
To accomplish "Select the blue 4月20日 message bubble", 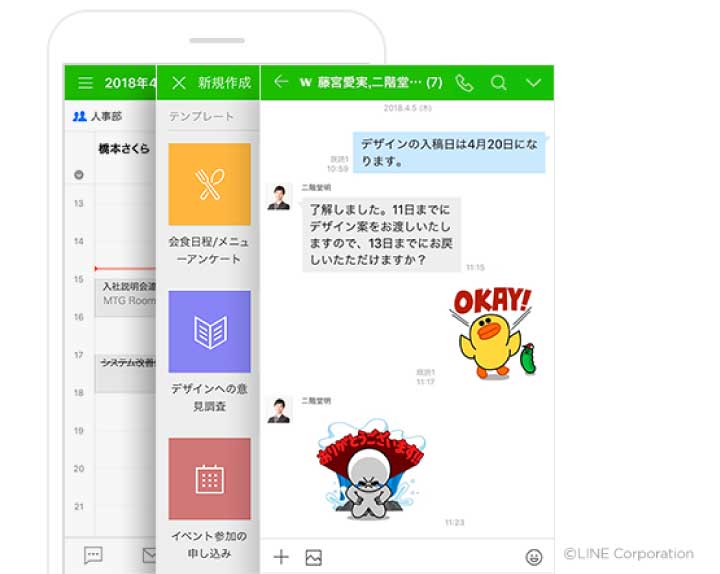I will pos(449,152).
